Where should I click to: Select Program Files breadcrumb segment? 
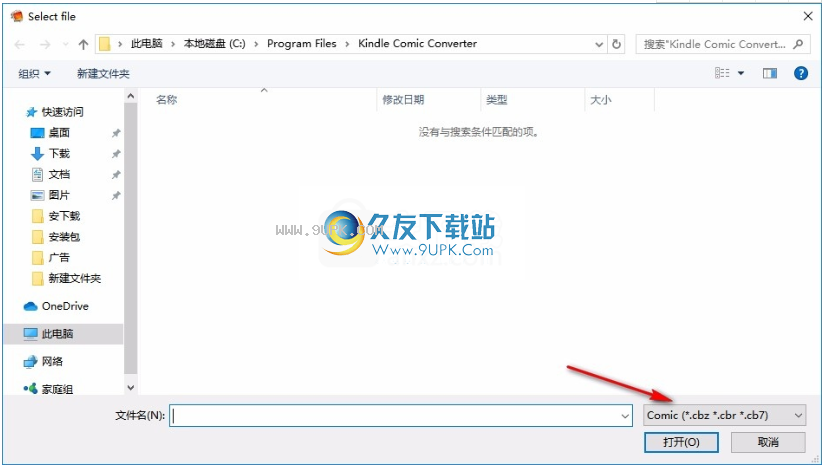pos(301,44)
